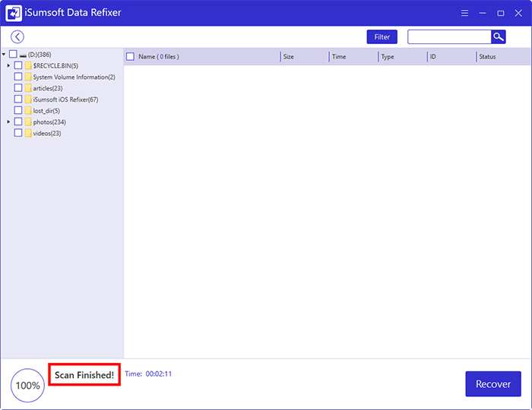Sort by the Status column header
Viewport: 532px width, 410px height.
click(487, 57)
